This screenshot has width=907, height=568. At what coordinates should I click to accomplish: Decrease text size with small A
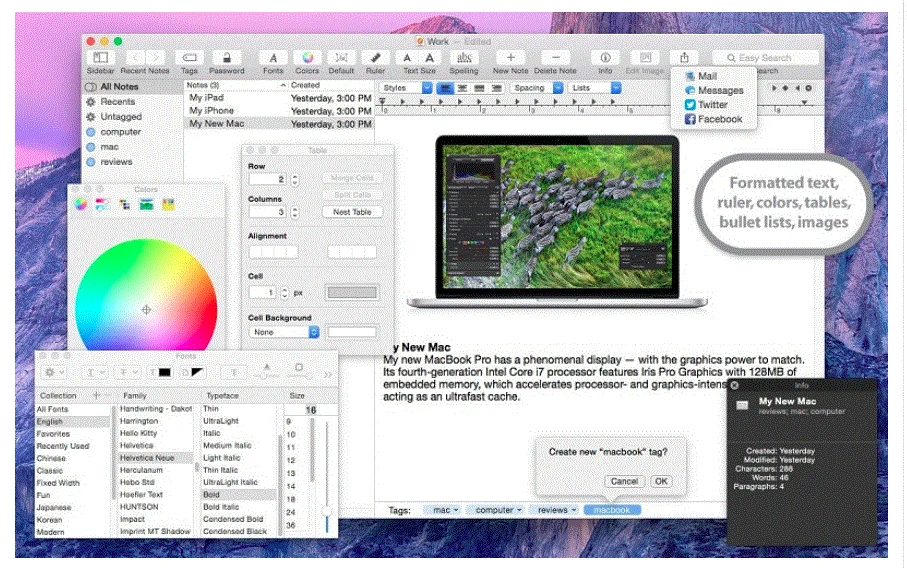point(407,57)
